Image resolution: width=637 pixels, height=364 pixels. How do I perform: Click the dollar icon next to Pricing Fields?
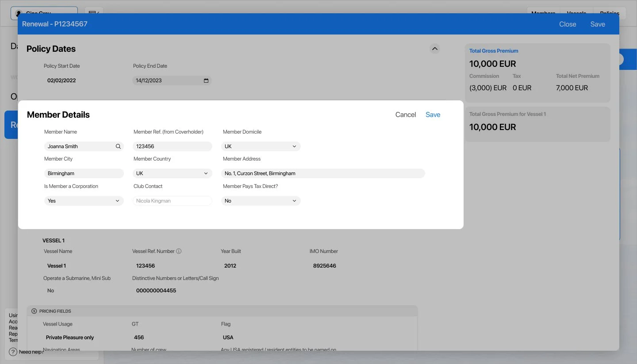[x=34, y=311]
